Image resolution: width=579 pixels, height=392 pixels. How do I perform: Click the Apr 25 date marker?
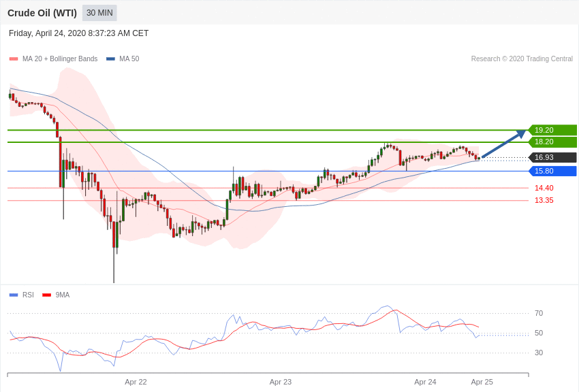click(x=482, y=382)
